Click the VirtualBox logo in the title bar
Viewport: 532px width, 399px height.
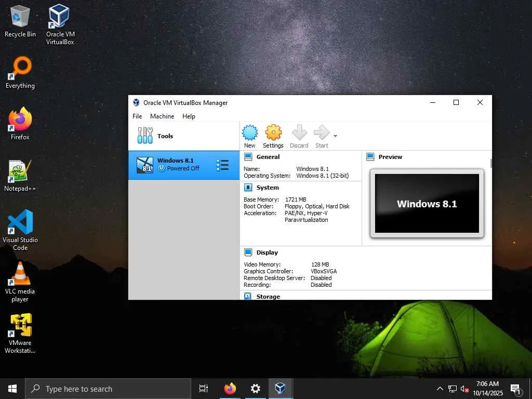[x=136, y=102]
